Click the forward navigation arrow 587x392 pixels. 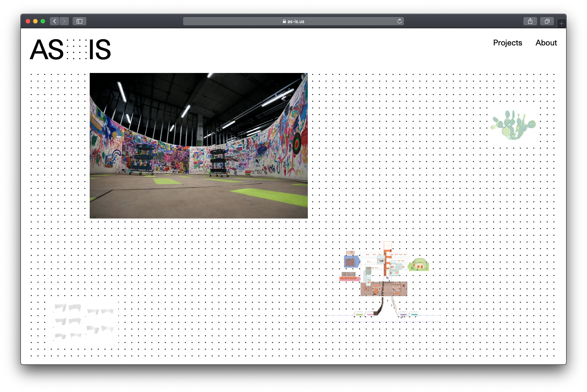click(x=64, y=21)
